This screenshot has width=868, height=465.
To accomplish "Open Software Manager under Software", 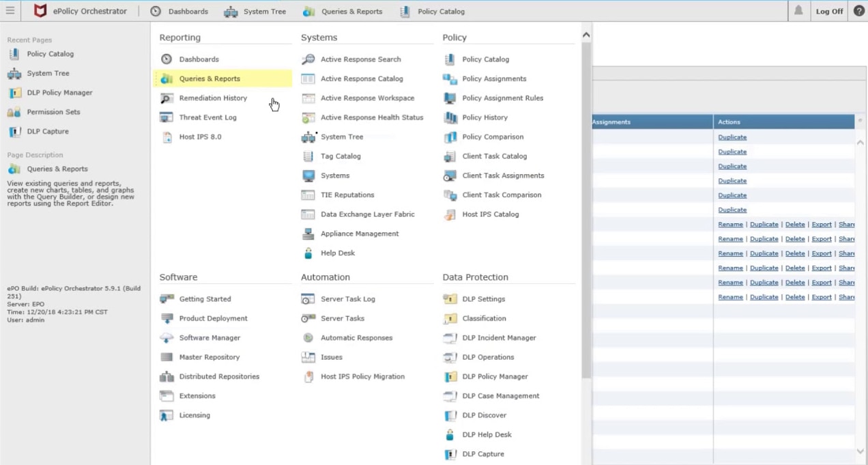I will pyautogui.click(x=209, y=337).
